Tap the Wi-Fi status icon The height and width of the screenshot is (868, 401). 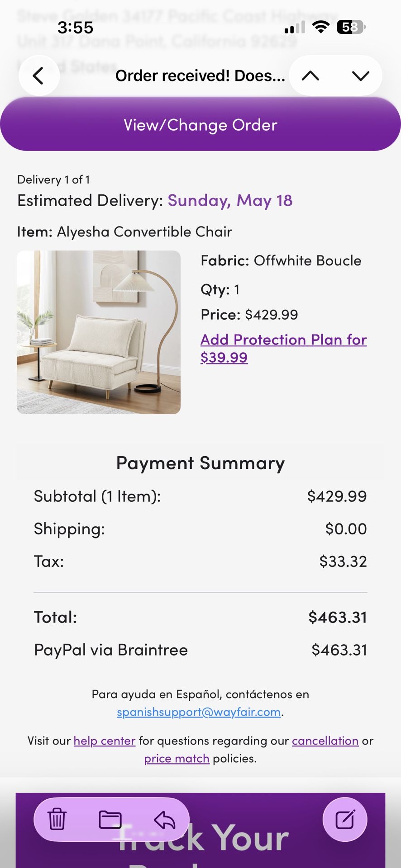coord(321,28)
